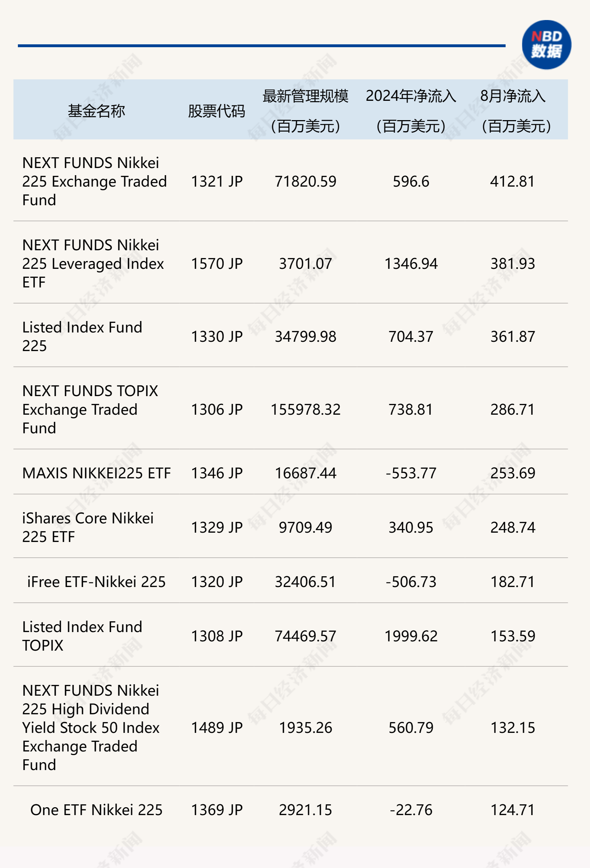
Task: Click the 124.71 August inflow value
Action: (512, 810)
